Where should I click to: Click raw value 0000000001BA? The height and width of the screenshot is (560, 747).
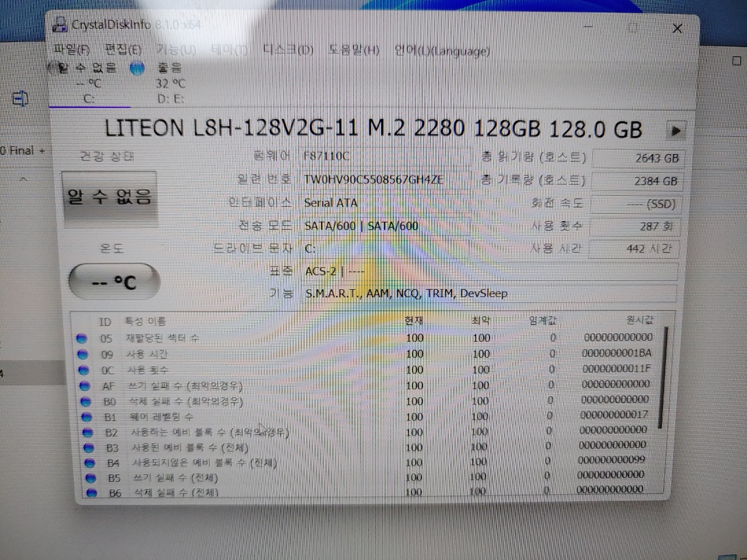(617, 353)
